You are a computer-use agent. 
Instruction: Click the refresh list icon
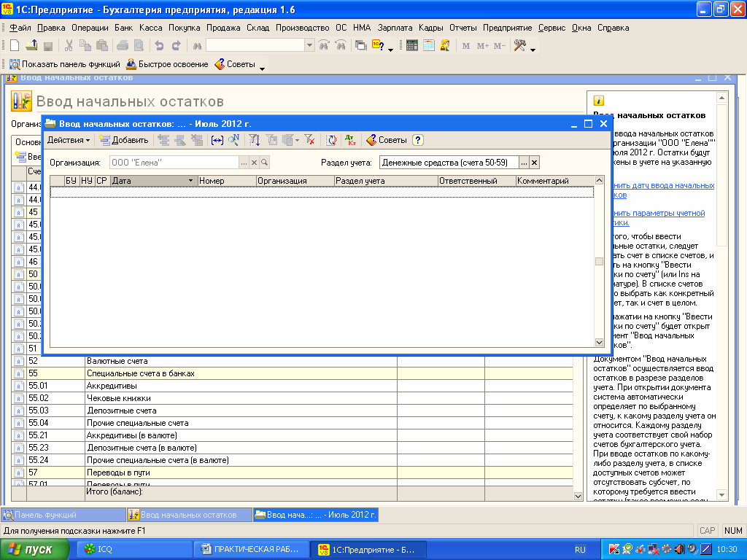click(331, 140)
